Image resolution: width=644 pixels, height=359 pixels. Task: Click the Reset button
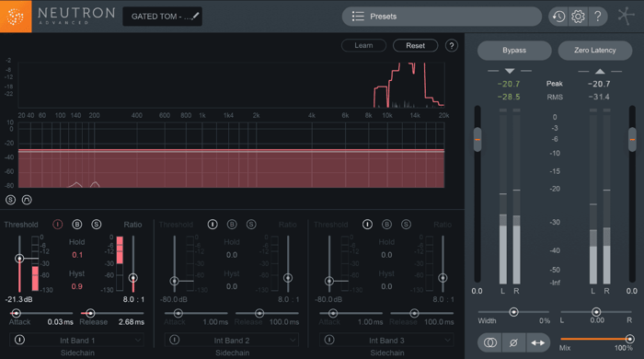415,46
